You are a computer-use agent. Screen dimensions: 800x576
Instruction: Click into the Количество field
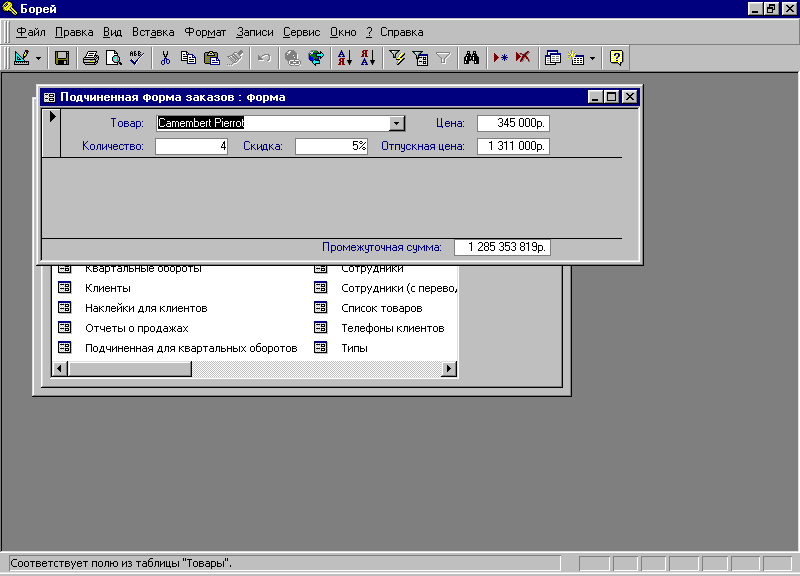[x=191, y=146]
